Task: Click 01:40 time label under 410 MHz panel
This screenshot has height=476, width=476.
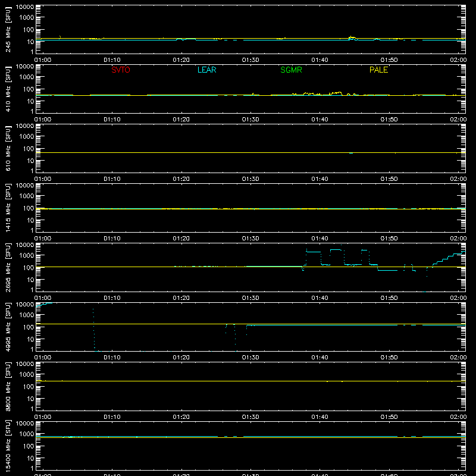Action: tap(320, 120)
